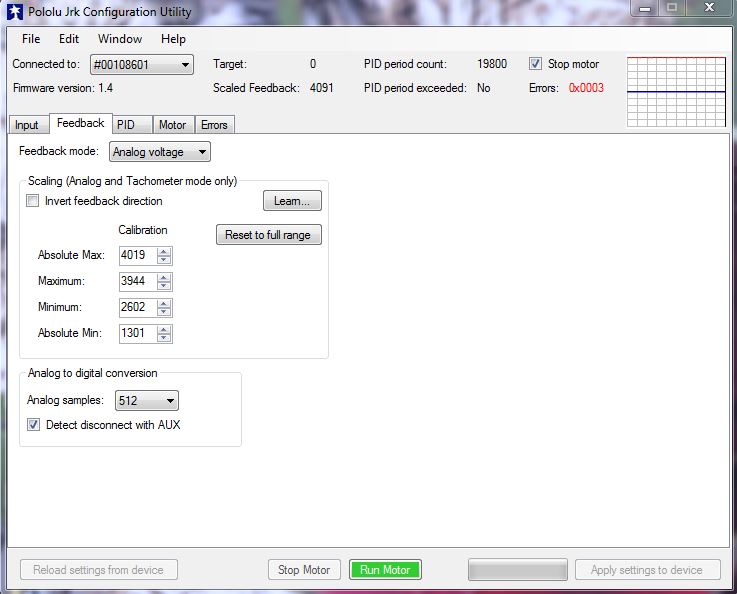Open the Motor tab
Screen dimensions: 737x594
(x=172, y=125)
